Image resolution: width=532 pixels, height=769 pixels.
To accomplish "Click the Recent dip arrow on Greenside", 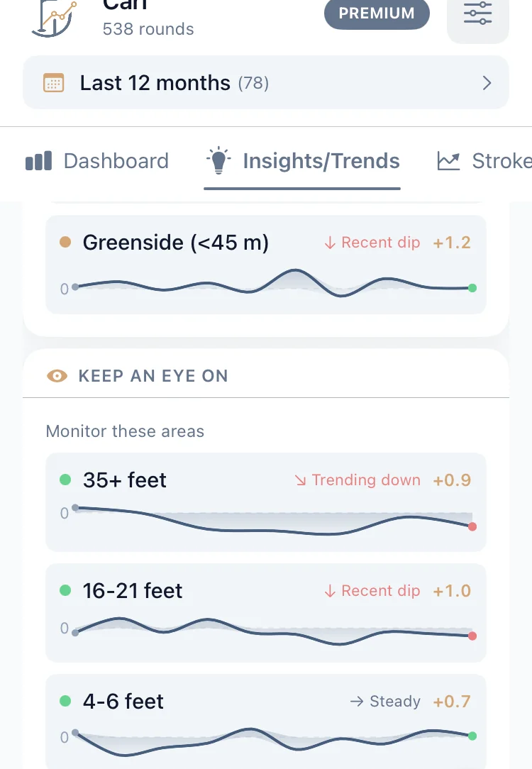I will pyautogui.click(x=329, y=243).
